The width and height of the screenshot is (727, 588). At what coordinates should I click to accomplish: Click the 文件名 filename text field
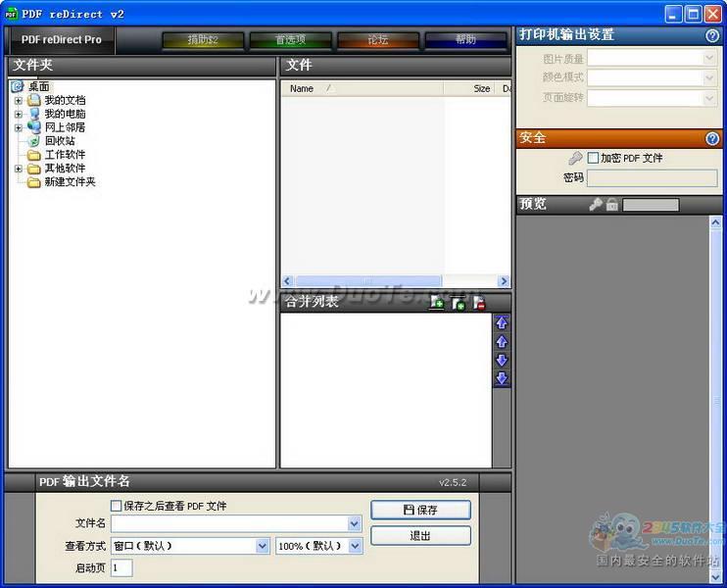coord(230,524)
